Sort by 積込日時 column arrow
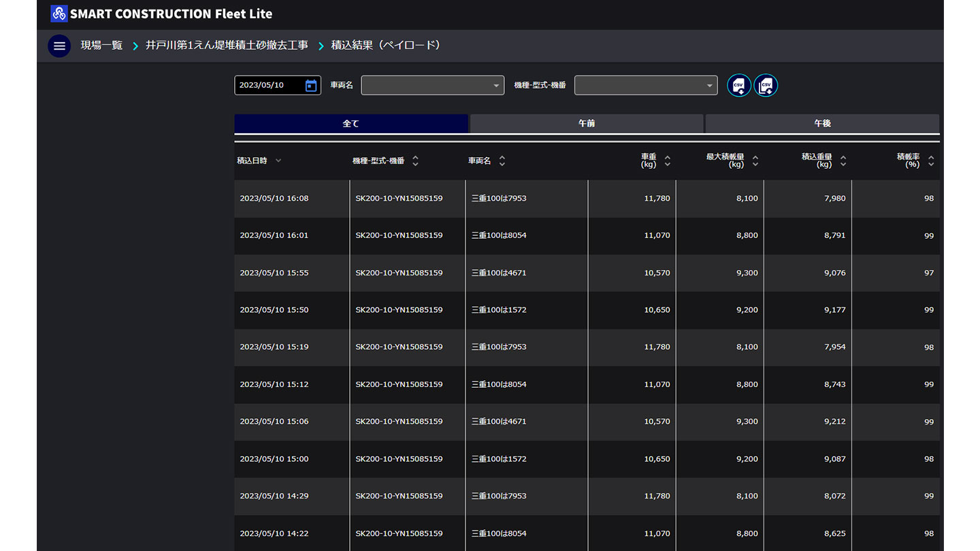Image resolution: width=980 pixels, height=551 pixels. [x=278, y=161]
